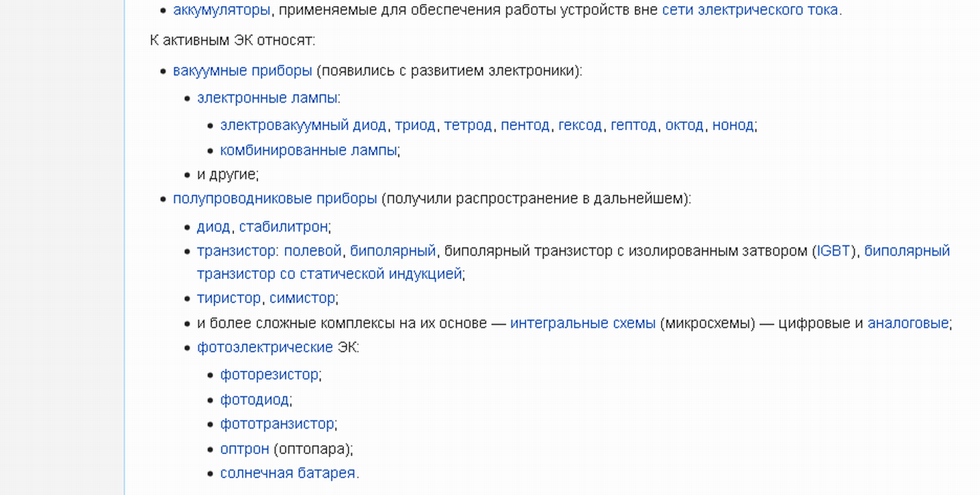
Task: Click the сети электрического тока link
Action: [749, 10]
